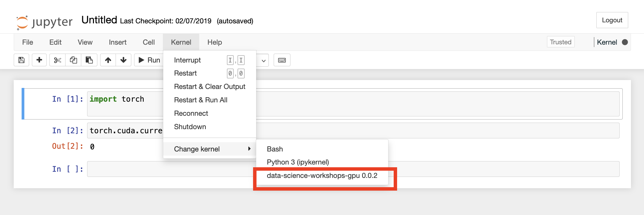Cut selected cells with scissors icon
Viewport: 644px width, 215px height.
(x=57, y=60)
